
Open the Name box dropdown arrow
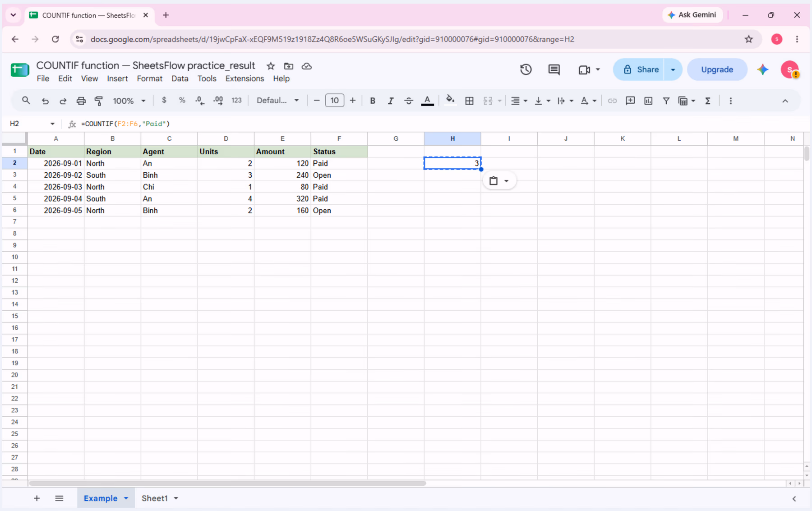(52, 124)
